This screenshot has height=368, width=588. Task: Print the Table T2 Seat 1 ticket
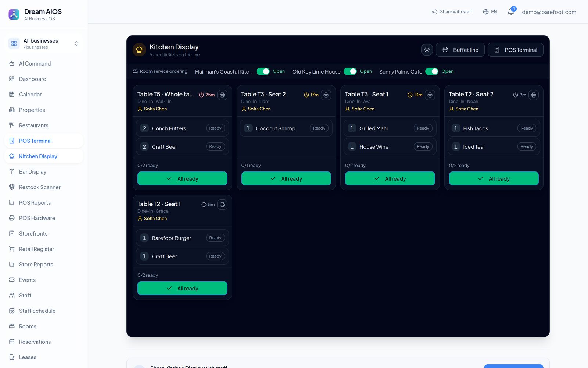click(222, 205)
